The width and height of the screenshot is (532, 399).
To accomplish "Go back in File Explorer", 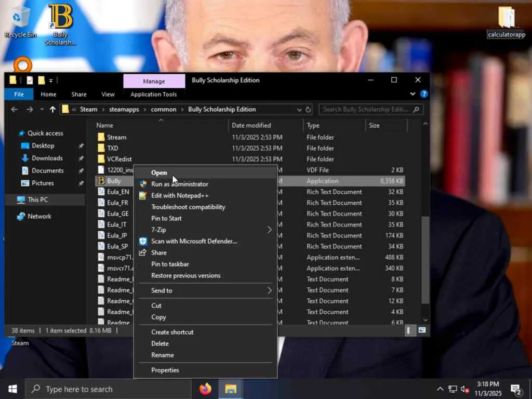I will tap(14, 109).
